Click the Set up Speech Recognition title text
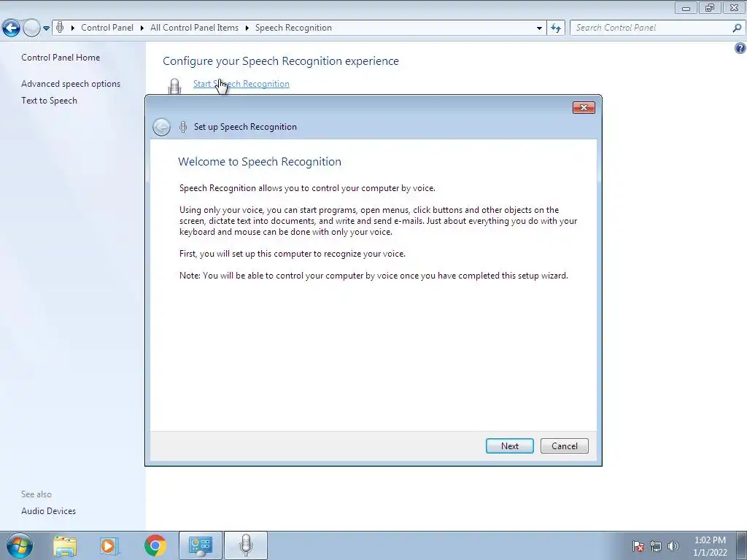Screen dimensions: 747x560 245,127
